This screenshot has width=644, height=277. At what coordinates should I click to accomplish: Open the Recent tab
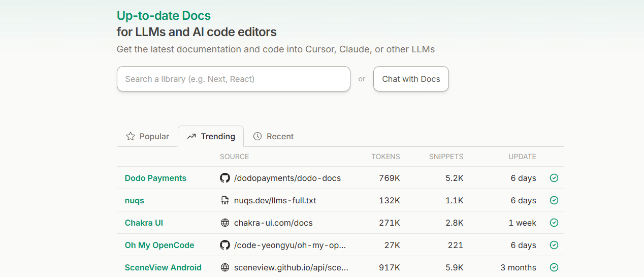pos(273,136)
